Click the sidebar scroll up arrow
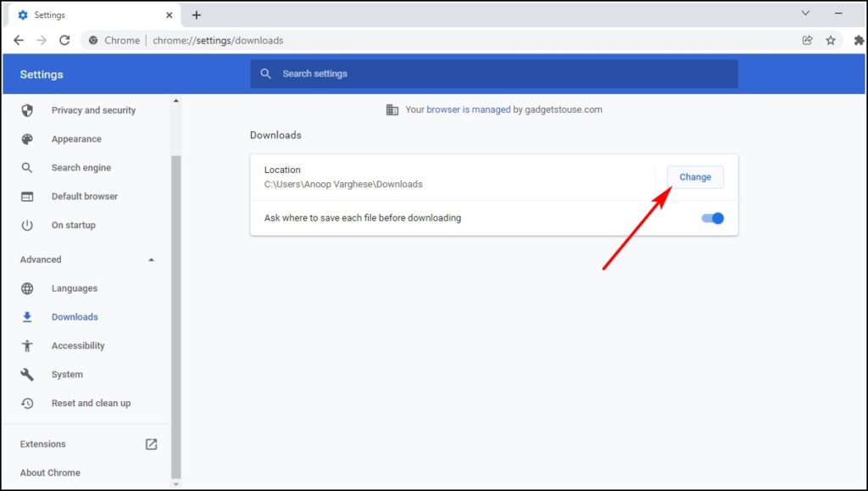 176,101
